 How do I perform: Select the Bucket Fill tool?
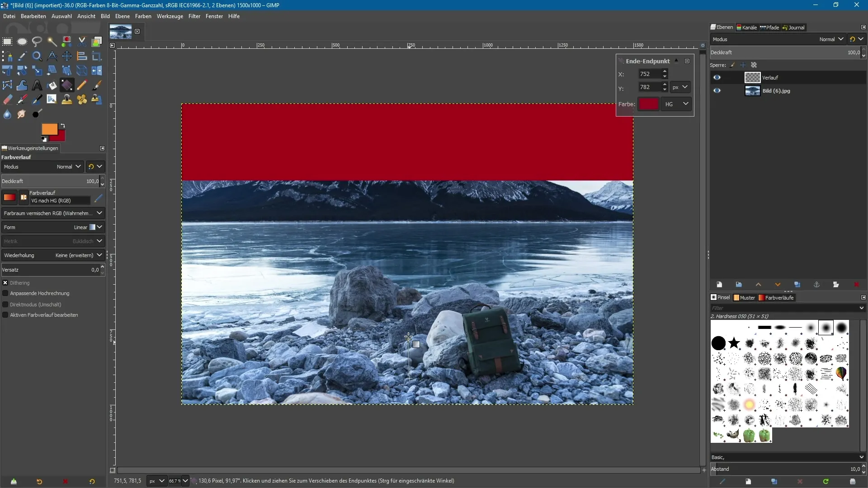click(52, 85)
